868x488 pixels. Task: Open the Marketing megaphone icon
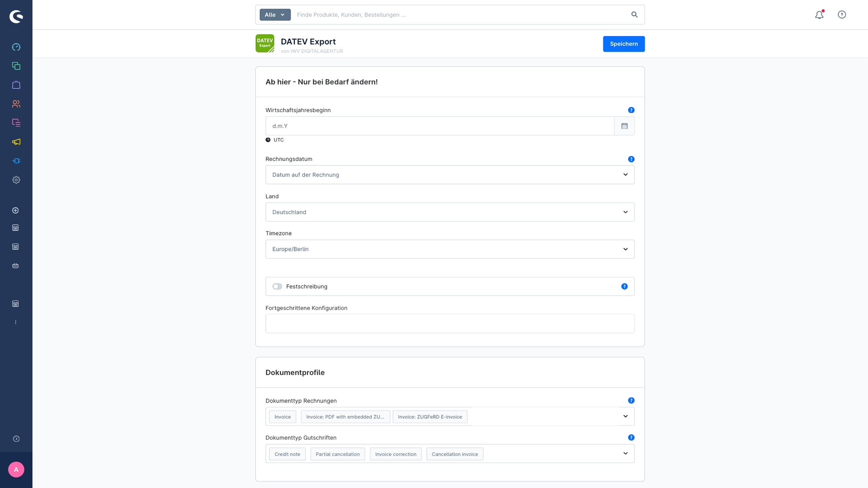[16, 142]
